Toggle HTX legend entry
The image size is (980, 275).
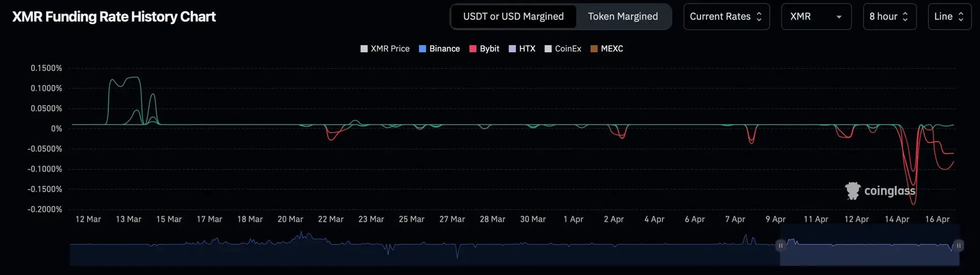[x=522, y=49]
